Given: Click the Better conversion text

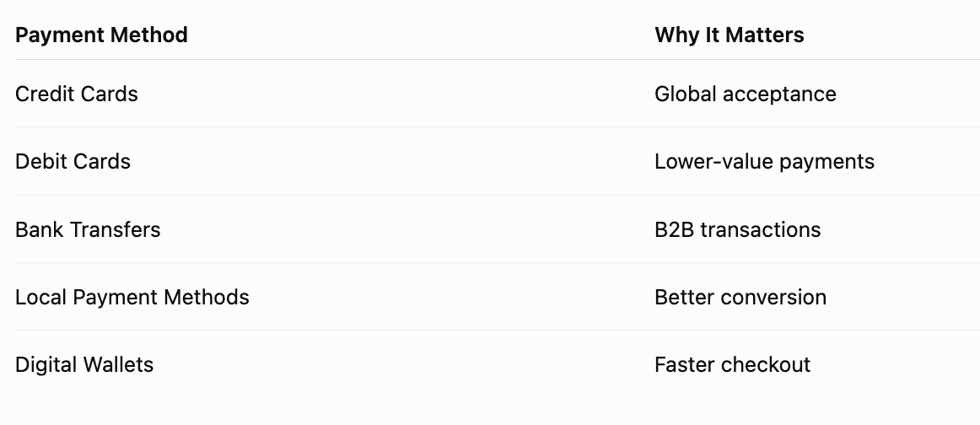Looking at the screenshot, I should pyautogui.click(x=740, y=297).
